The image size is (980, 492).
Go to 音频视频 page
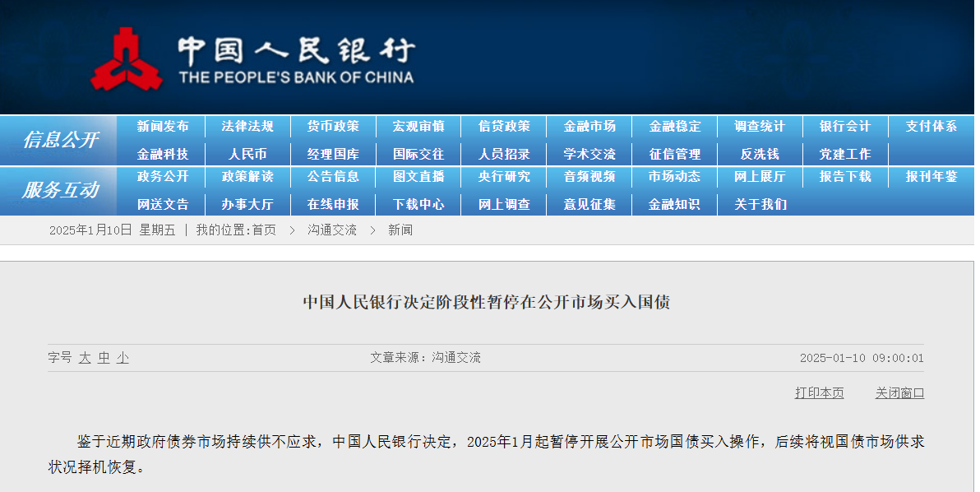pos(589,177)
